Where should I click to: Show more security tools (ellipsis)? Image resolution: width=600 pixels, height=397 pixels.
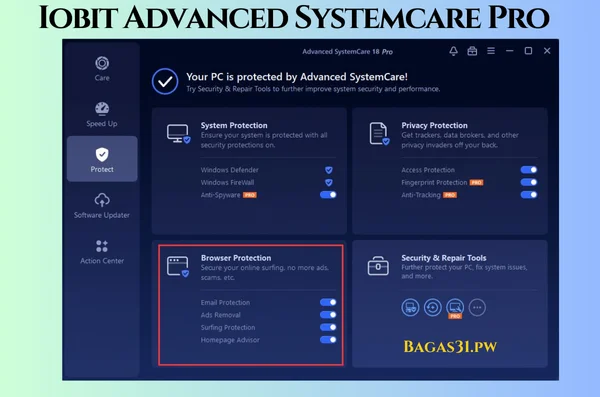click(477, 307)
